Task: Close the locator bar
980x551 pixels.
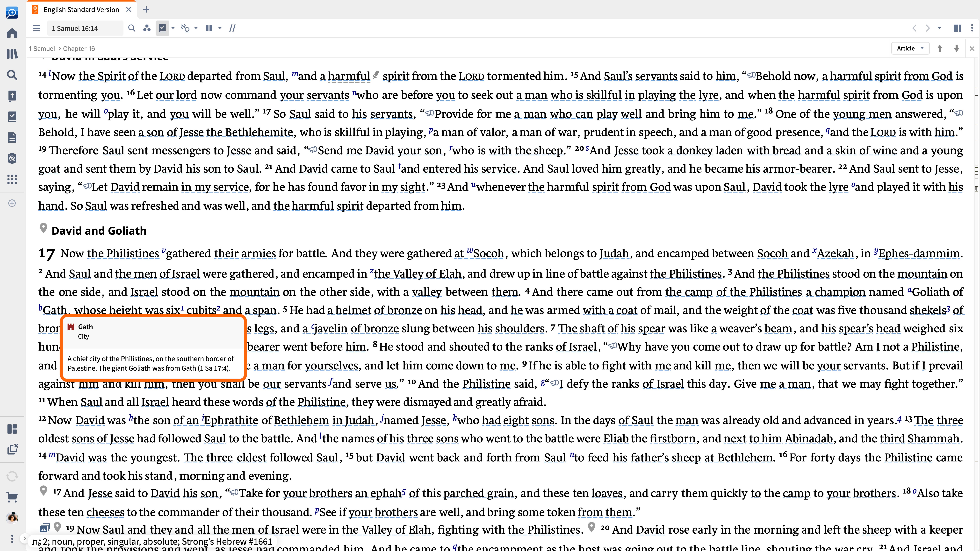Action: coord(972,49)
